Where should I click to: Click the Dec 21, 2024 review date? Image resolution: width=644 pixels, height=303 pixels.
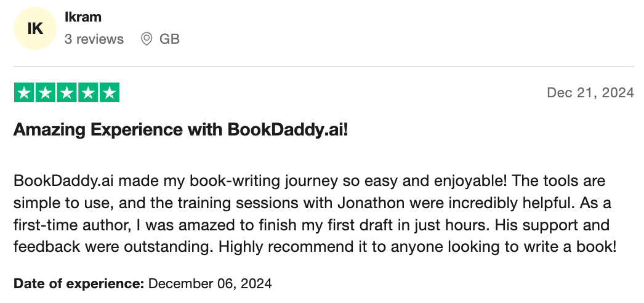click(590, 93)
